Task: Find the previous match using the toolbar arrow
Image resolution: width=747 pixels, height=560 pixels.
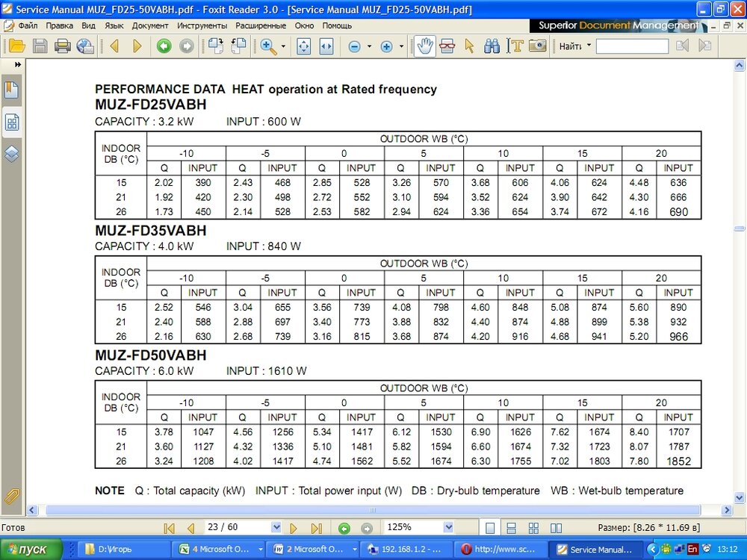Action: click(x=682, y=46)
